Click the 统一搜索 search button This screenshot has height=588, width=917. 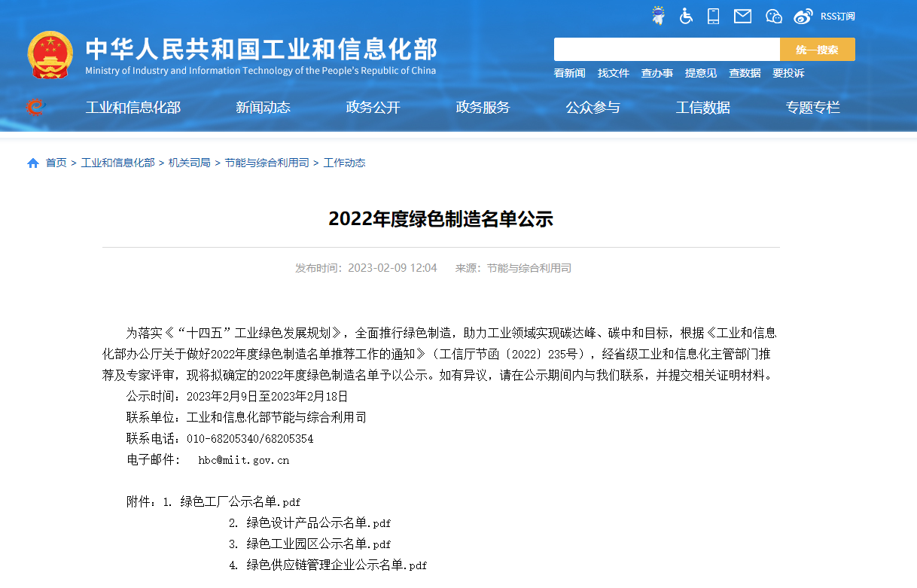coord(817,49)
